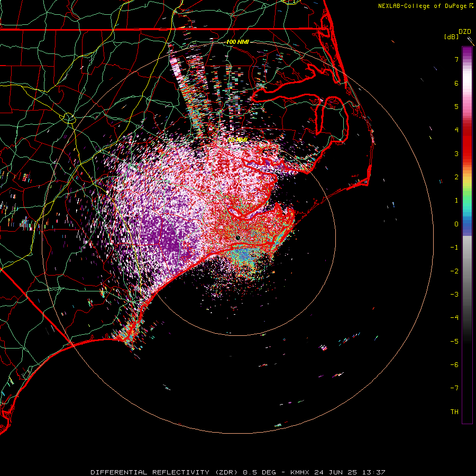This screenshot has width=476, height=476.
Task: Click the DZD label above the color scale
Action: tap(465, 32)
